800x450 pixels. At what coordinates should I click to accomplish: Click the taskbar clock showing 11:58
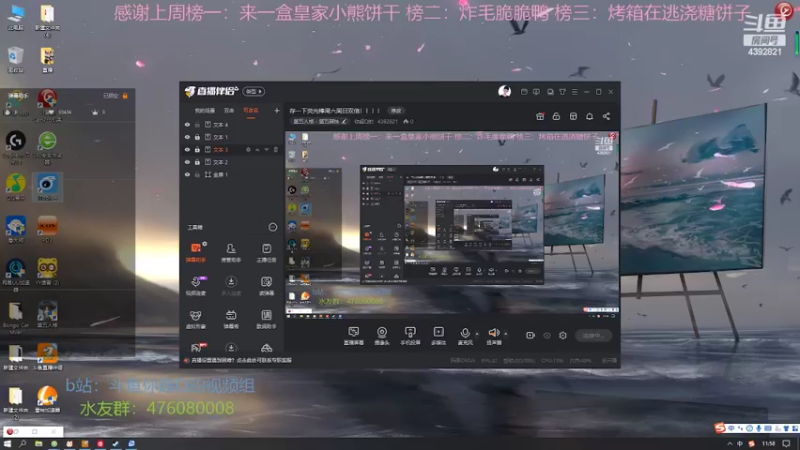tap(768, 444)
